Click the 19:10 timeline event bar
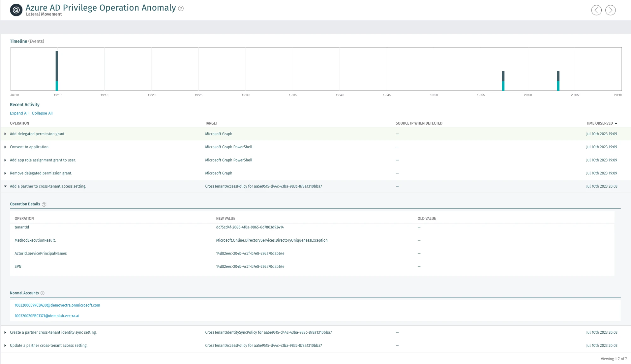The width and height of the screenshot is (631, 364). [57, 71]
